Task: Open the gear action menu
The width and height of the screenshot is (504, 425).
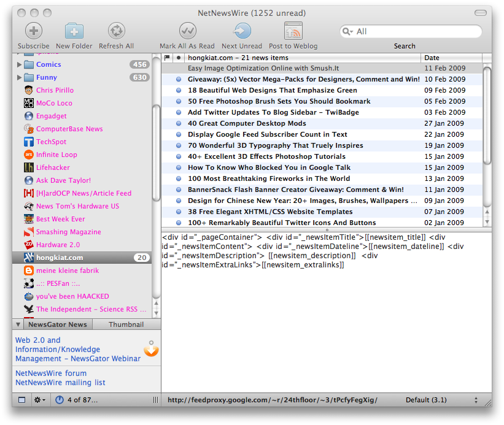Action: click(40, 400)
